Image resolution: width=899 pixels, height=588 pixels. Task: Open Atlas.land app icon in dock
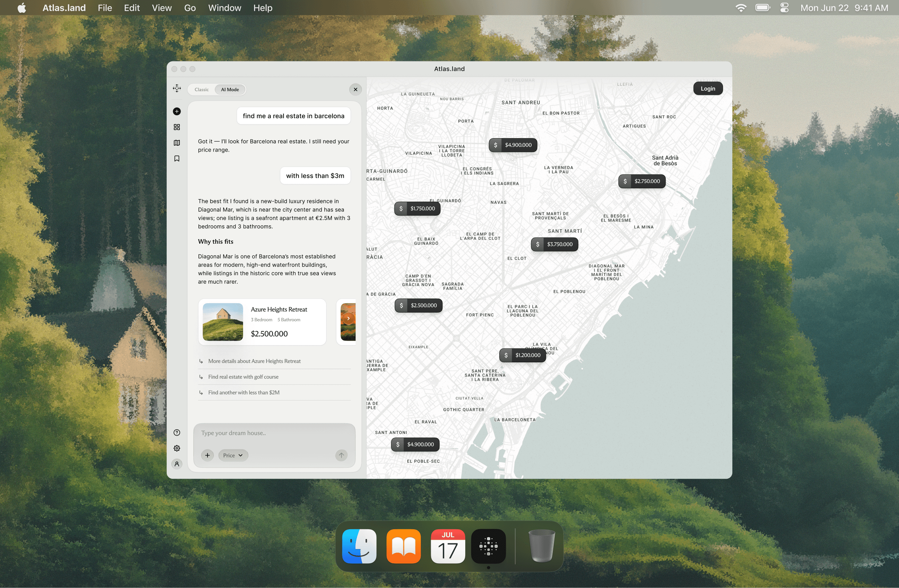(x=488, y=546)
